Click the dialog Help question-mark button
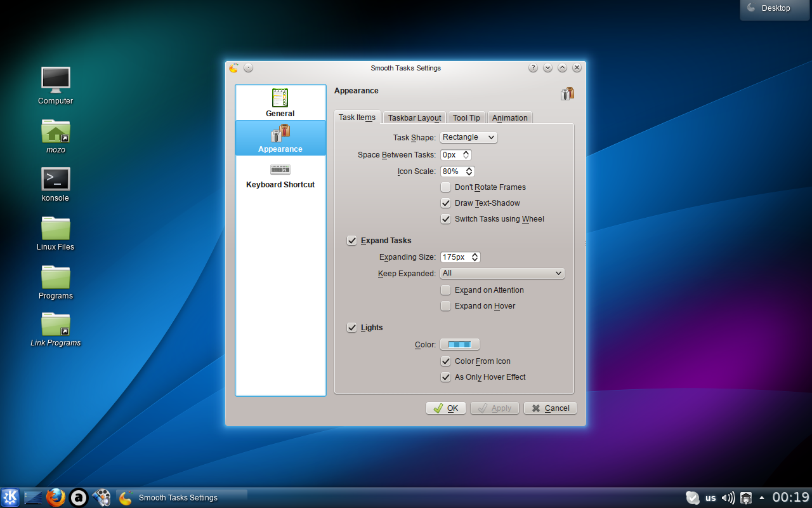This screenshot has width=812, height=508. coord(533,68)
